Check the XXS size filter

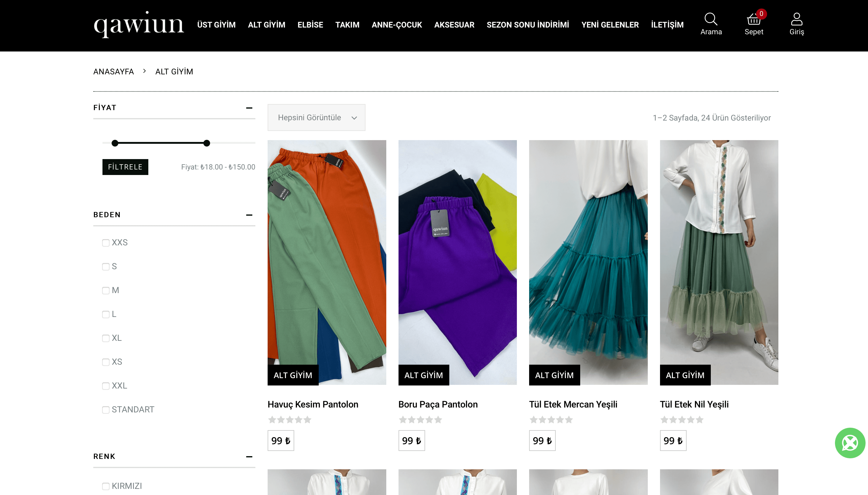[106, 243]
